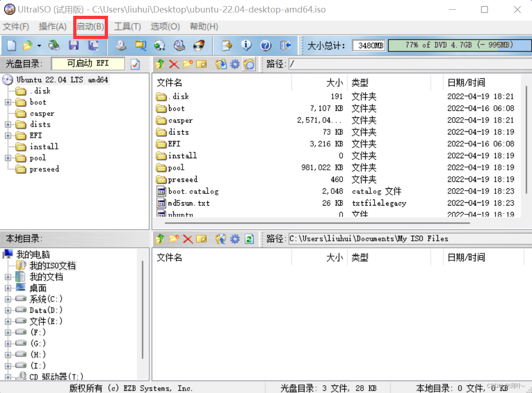The height and width of the screenshot is (393, 532).
Task: Expand the pool folder in disc tree
Action: pos(8,158)
